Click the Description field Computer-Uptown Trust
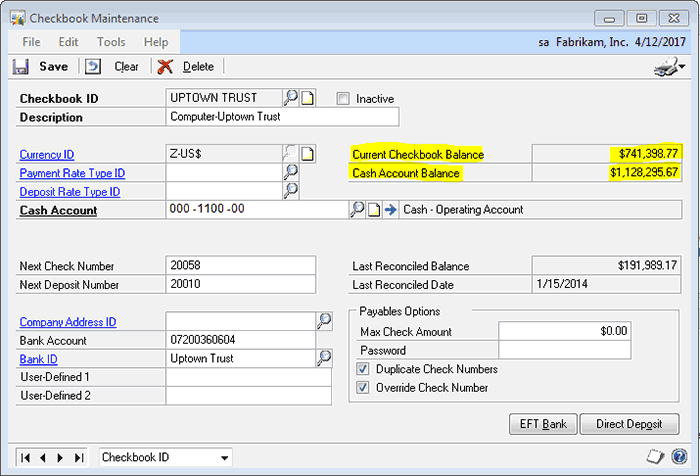700x476 pixels. click(x=282, y=117)
